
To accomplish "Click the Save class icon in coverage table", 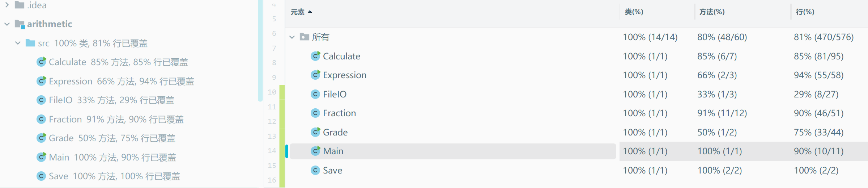I will point(315,170).
